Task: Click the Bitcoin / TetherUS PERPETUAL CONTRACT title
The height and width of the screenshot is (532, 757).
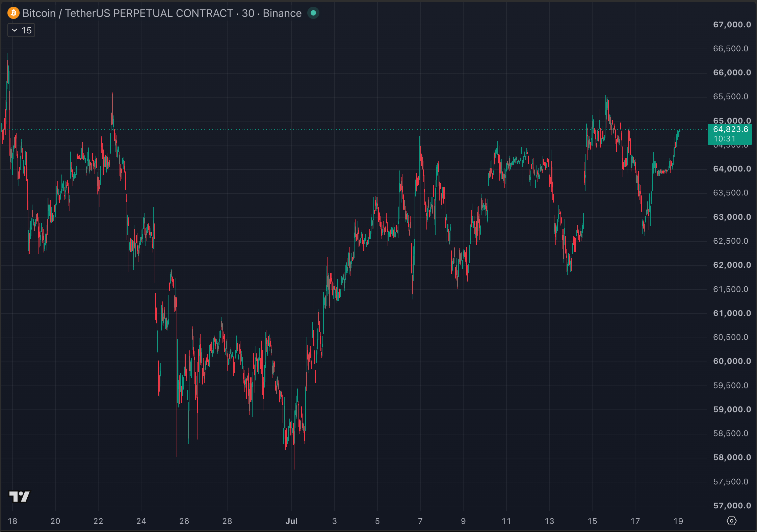Action: point(128,13)
